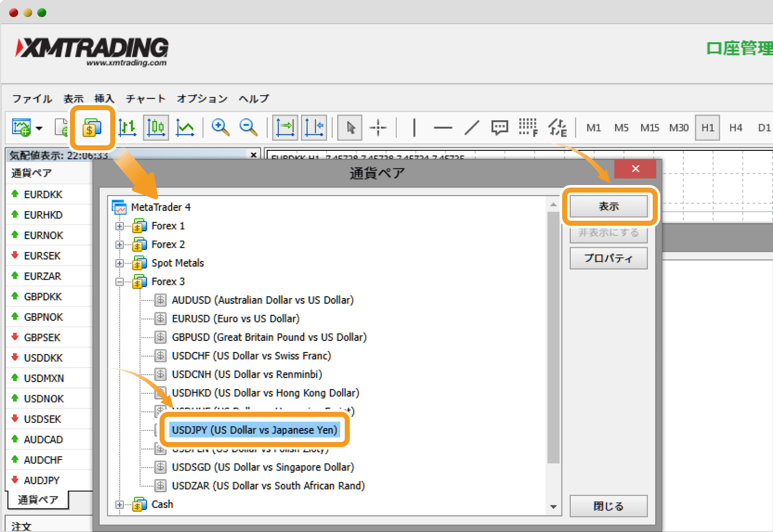
Task: Click the 閉じる button
Action: point(608,506)
